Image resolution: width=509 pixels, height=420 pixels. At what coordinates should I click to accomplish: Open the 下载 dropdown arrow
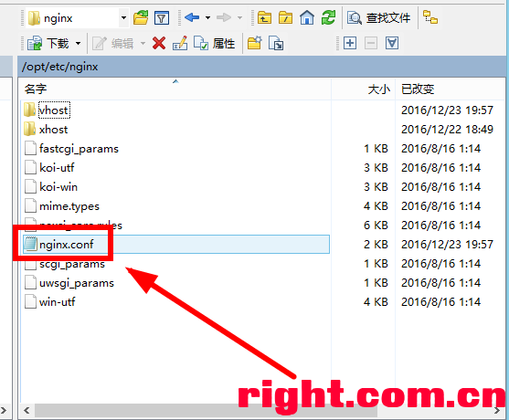pyautogui.click(x=79, y=43)
